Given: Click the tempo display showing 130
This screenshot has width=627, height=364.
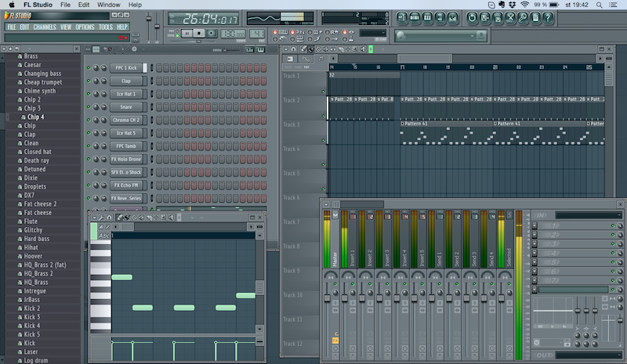Looking at the screenshot, I should (232, 33).
